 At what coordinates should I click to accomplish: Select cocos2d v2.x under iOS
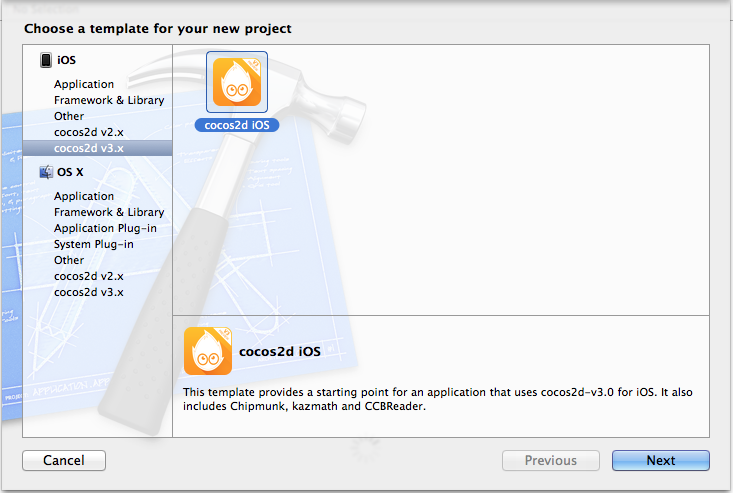point(88,132)
